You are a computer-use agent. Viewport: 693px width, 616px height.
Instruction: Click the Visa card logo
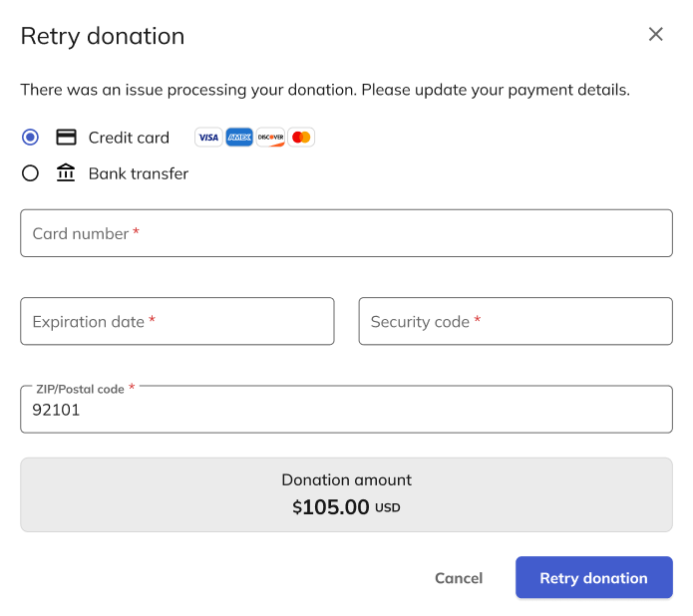[x=207, y=138]
